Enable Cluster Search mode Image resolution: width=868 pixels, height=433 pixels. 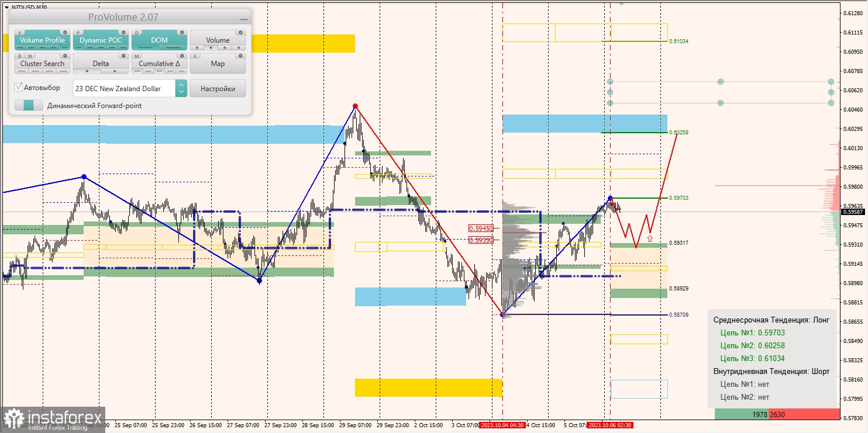(x=42, y=64)
